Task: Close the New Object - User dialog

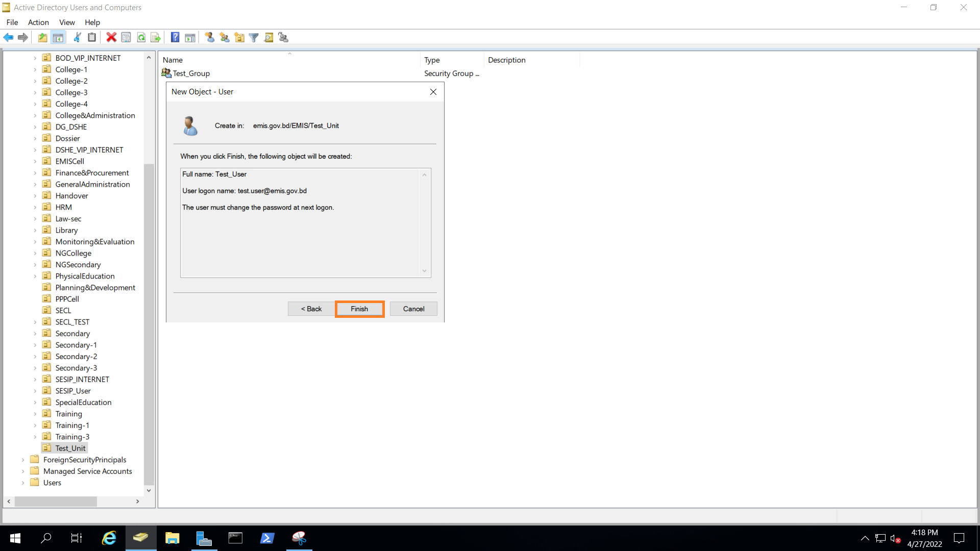Action: (433, 92)
